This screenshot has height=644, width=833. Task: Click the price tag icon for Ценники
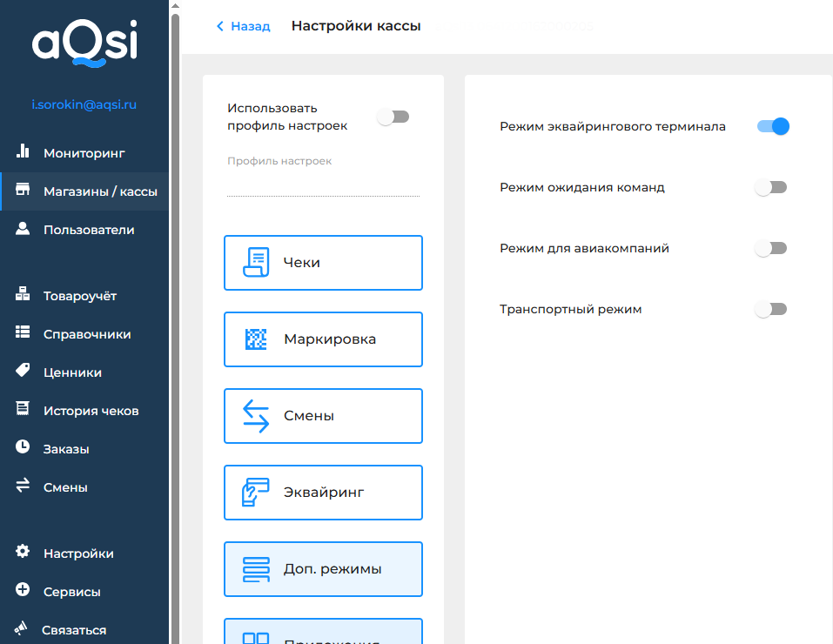coord(24,372)
